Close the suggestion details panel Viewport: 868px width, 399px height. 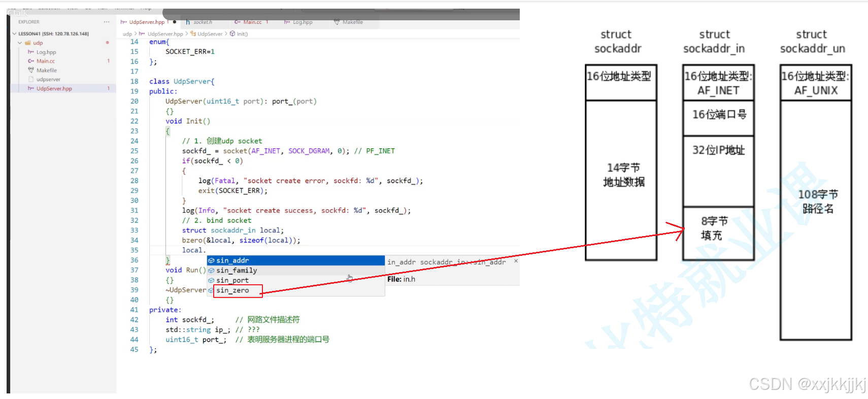(x=516, y=261)
